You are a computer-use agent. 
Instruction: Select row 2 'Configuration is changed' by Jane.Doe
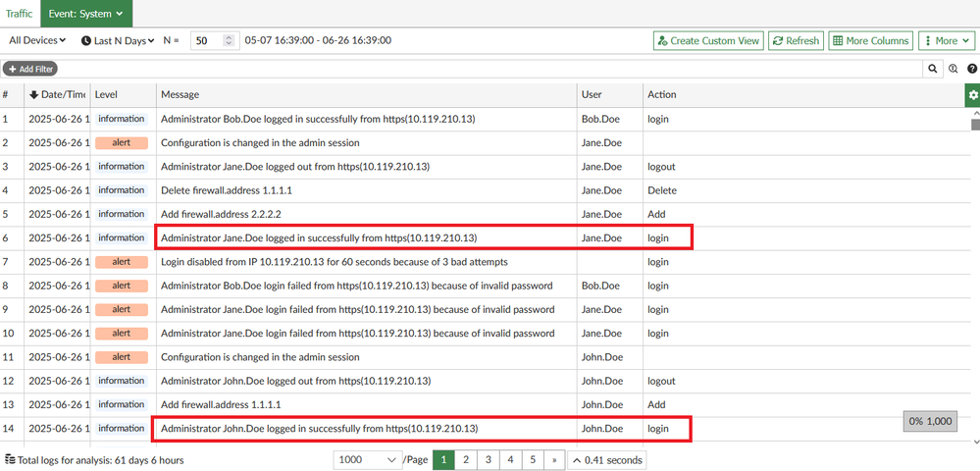pyautogui.click(x=260, y=142)
